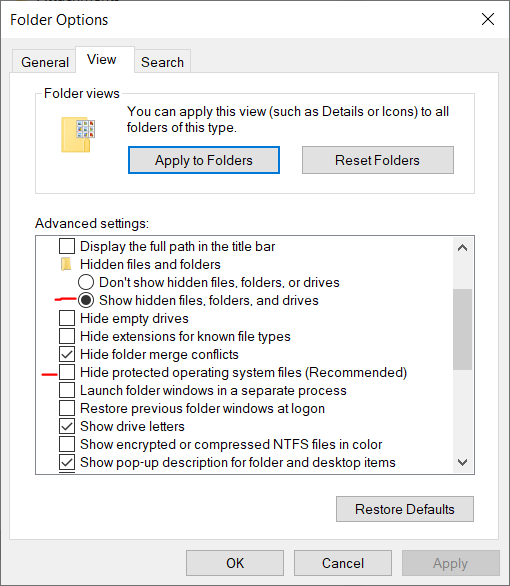
Task: Check Hide extensions for known file types
Action: [67, 336]
